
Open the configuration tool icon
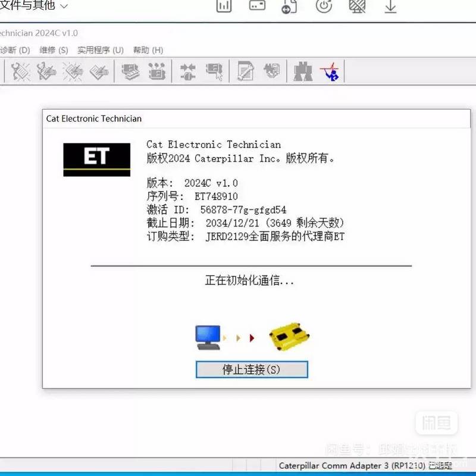157,72
